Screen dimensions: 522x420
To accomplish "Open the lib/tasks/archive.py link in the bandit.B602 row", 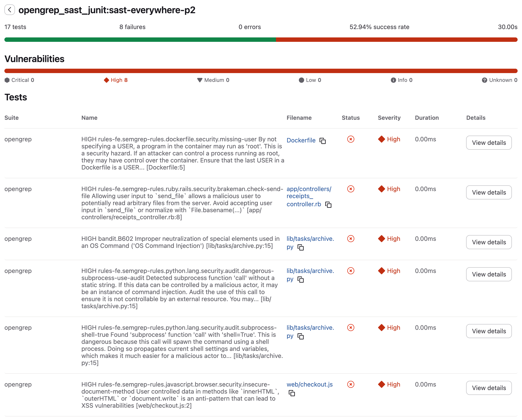I will pos(310,243).
